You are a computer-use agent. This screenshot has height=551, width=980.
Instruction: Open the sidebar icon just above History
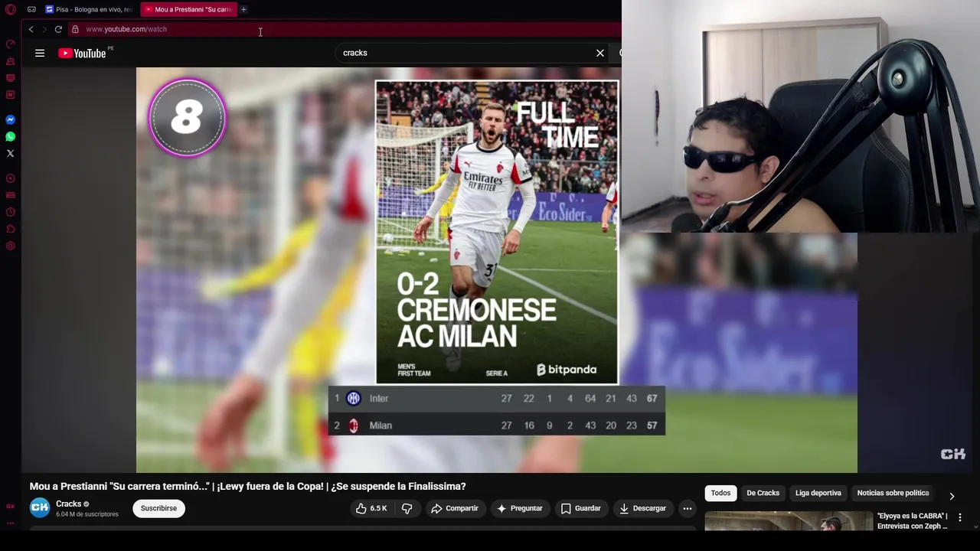(x=10, y=195)
